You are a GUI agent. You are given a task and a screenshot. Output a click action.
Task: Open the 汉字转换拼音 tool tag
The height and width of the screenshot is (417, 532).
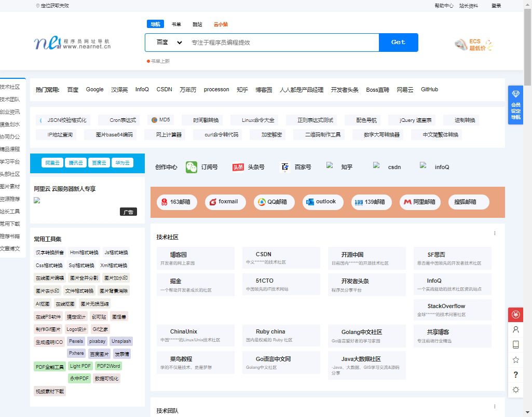[x=49, y=253]
